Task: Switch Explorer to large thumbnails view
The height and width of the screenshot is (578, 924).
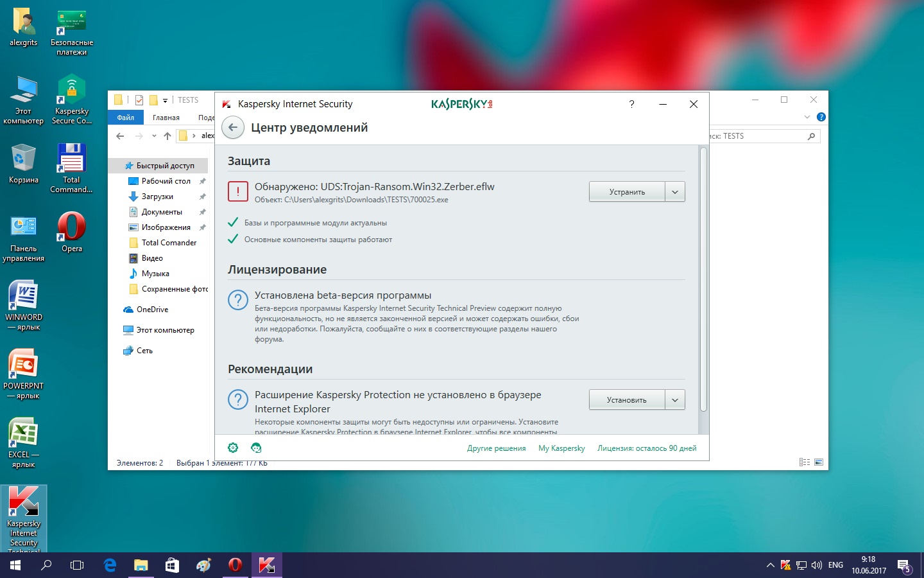Action: pos(819,462)
